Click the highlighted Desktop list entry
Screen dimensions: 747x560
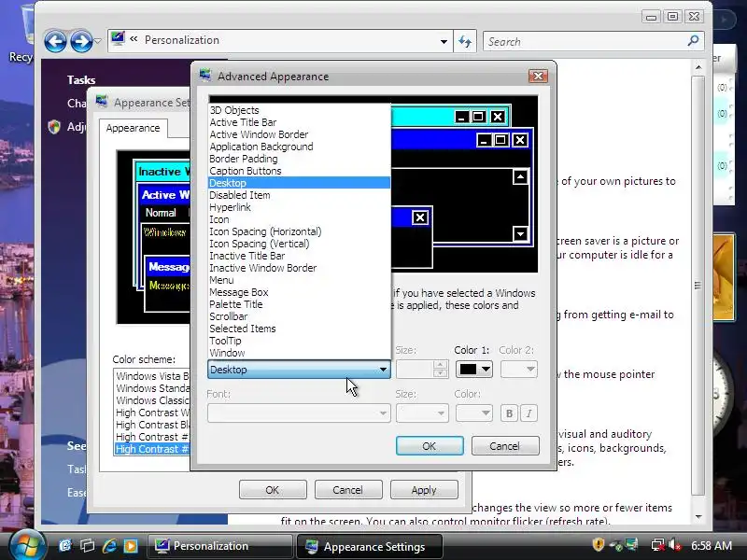(x=299, y=183)
